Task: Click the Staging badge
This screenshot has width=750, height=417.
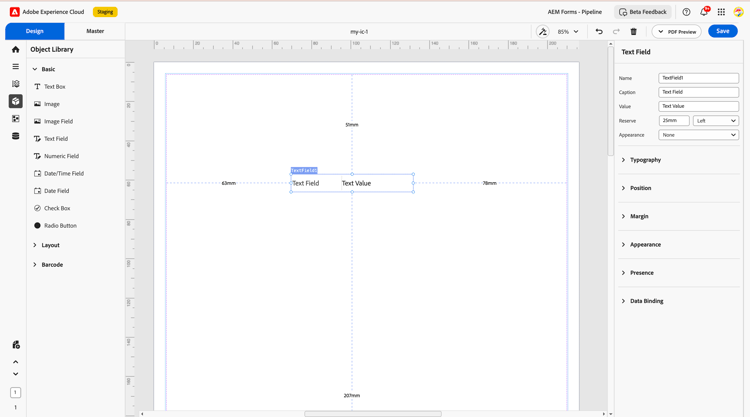Action: tap(105, 12)
